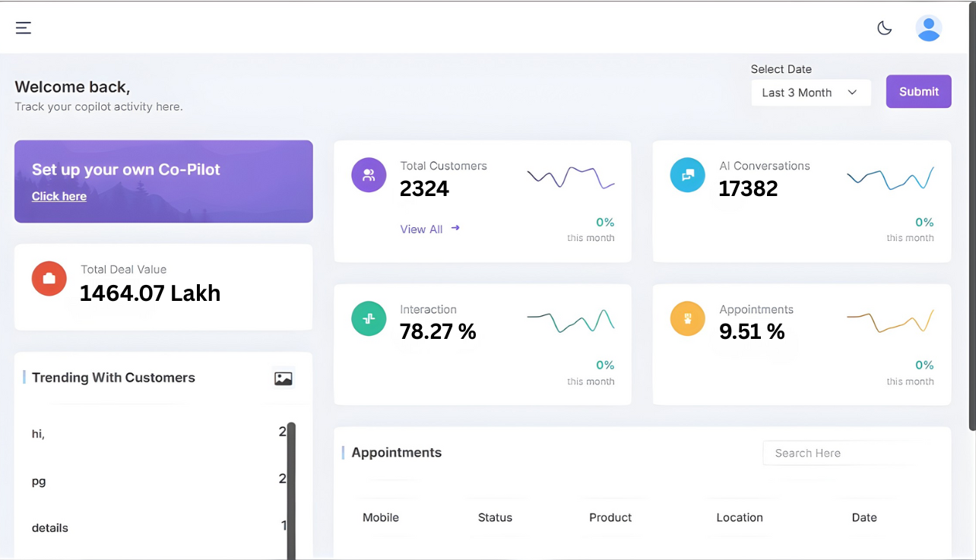Click the red Total Deal Value icon
This screenshot has width=976, height=560.
pos(49,278)
